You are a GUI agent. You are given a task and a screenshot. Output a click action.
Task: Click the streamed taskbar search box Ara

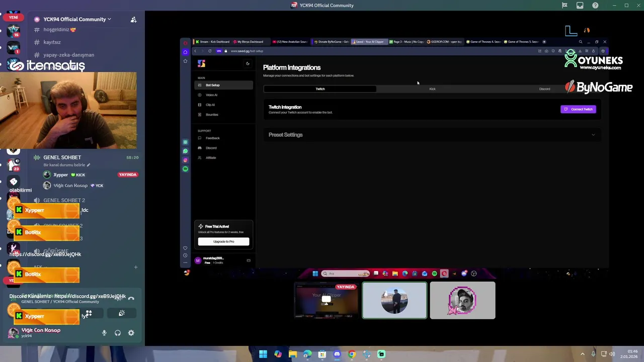[346, 274]
